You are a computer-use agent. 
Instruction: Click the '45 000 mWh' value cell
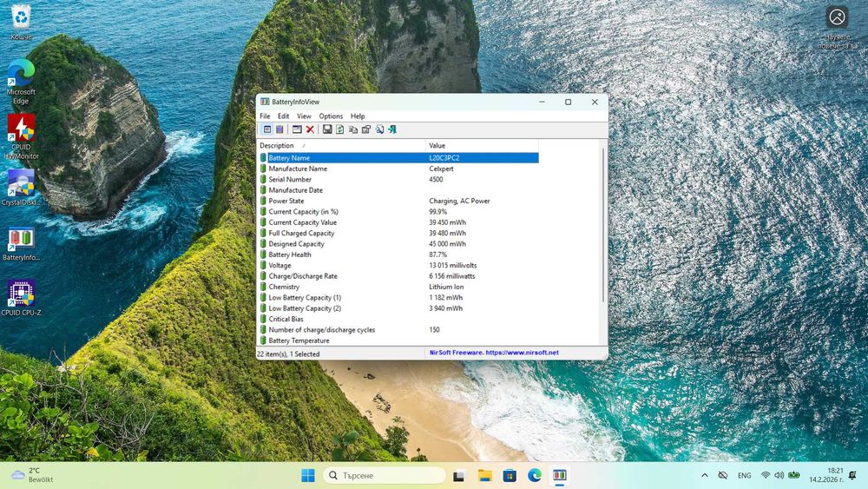pos(447,244)
